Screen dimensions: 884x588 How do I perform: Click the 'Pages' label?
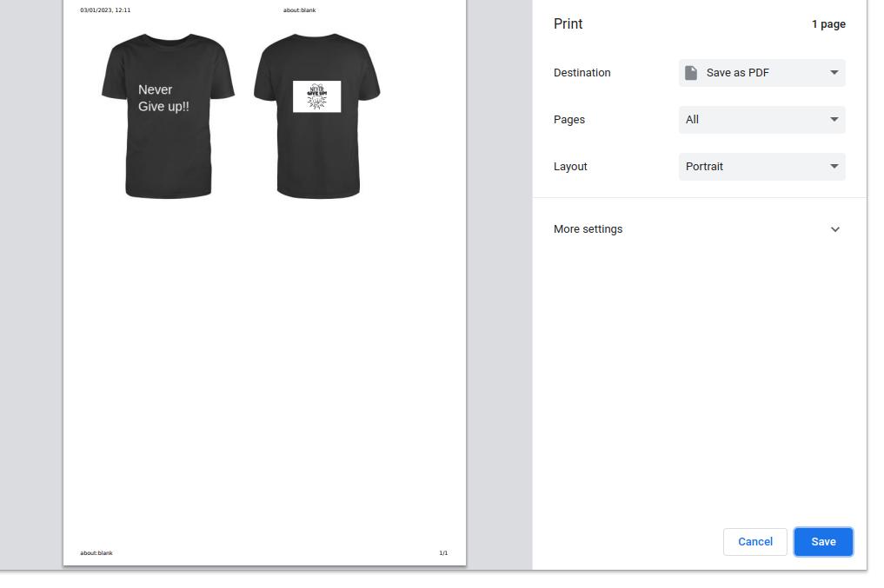coord(568,119)
